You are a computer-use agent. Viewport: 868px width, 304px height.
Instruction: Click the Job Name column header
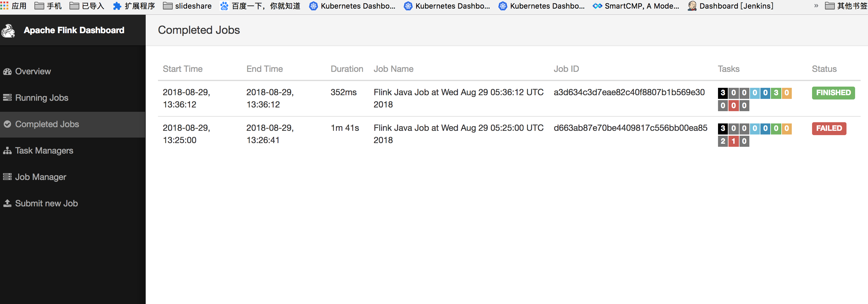(393, 69)
